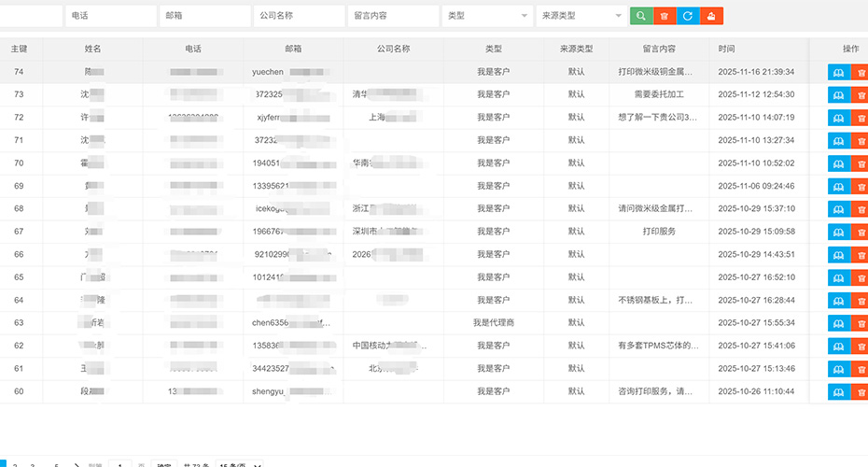Delete the row 66 record
Image resolution: width=868 pixels, height=467 pixels.
click(x=861, y=255)
